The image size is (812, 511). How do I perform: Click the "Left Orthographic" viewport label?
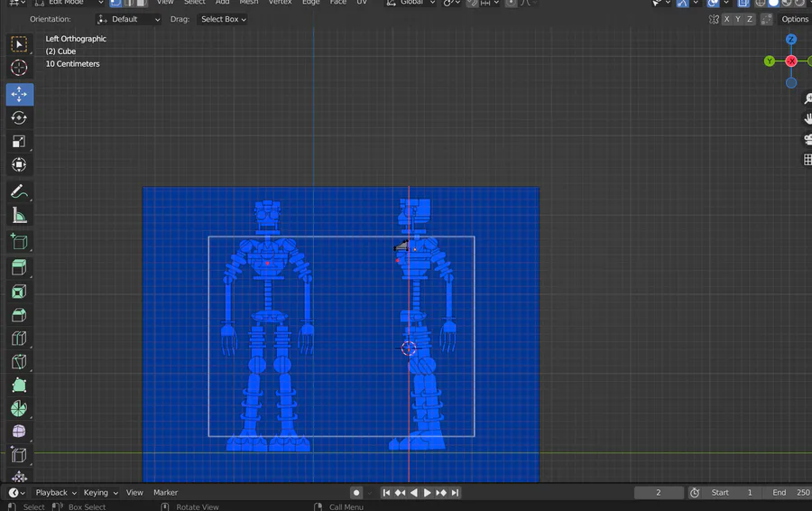76,39
